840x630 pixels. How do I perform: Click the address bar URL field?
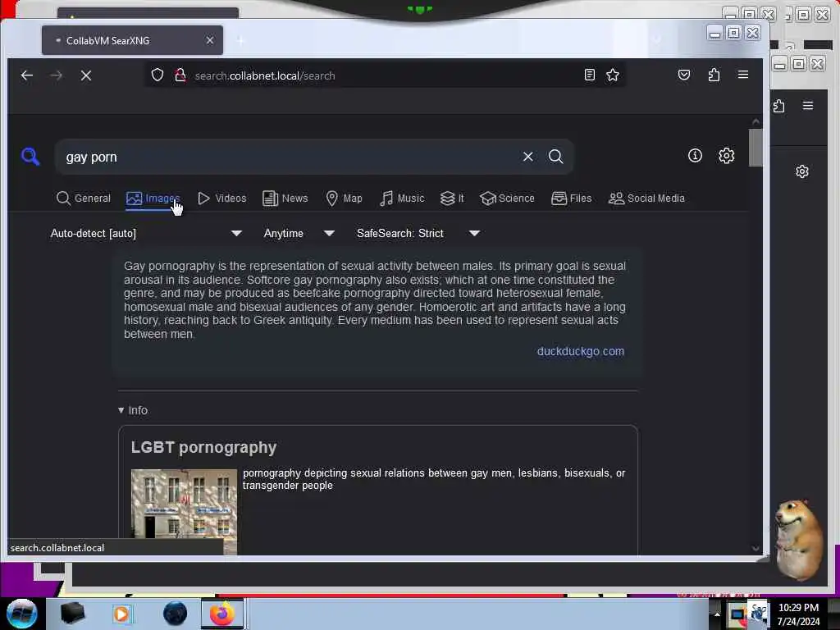pyautogui.click(x=386, y=75)
